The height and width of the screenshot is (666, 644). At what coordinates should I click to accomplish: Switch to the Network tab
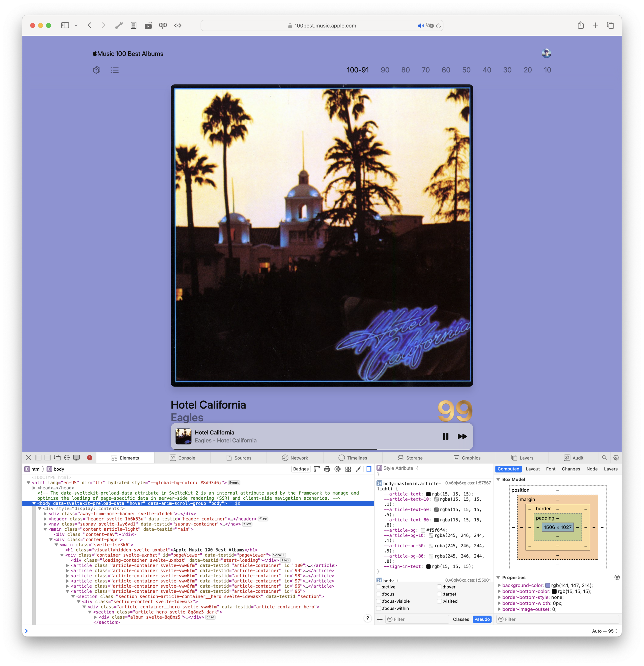[295, 458]
